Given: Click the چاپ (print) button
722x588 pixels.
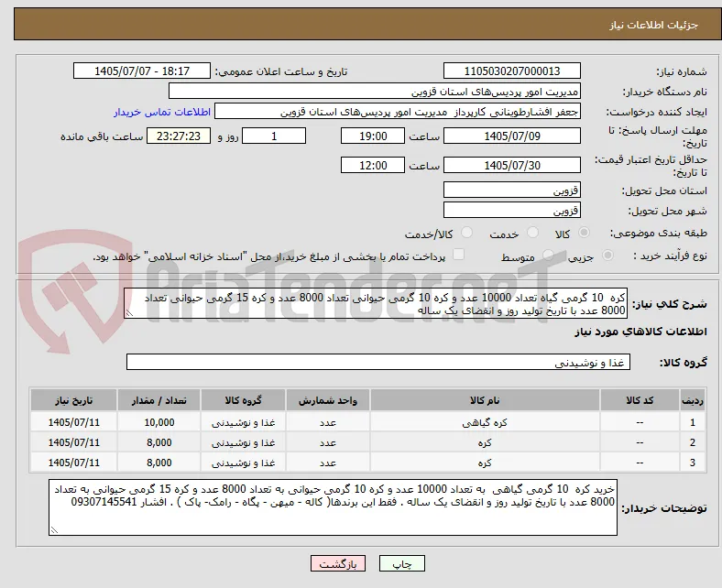Looking at the screenshot, I should (x=401, y=563).
